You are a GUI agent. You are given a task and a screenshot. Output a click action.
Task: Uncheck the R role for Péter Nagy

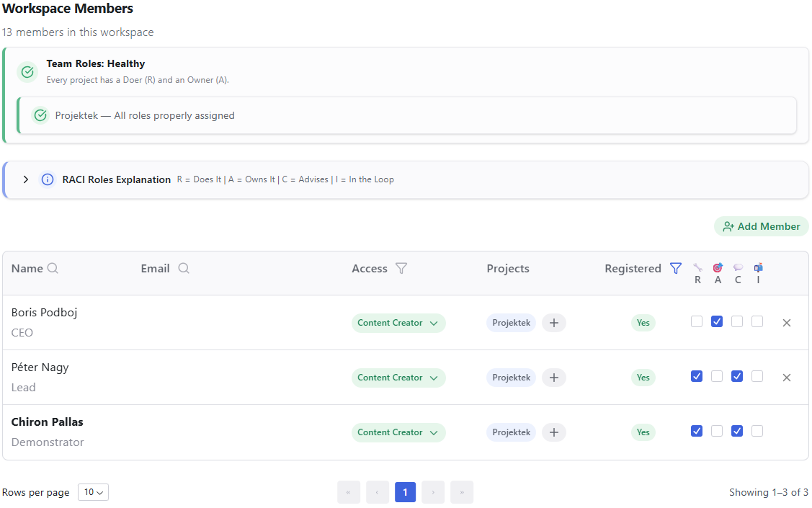click(x=697, y=376)
